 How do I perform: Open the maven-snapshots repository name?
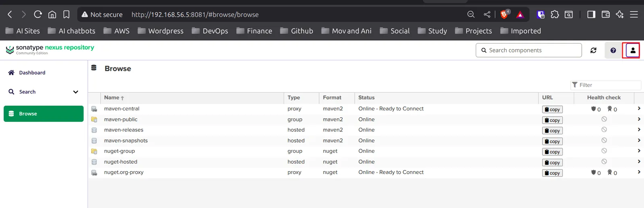(x=126, y=141)
